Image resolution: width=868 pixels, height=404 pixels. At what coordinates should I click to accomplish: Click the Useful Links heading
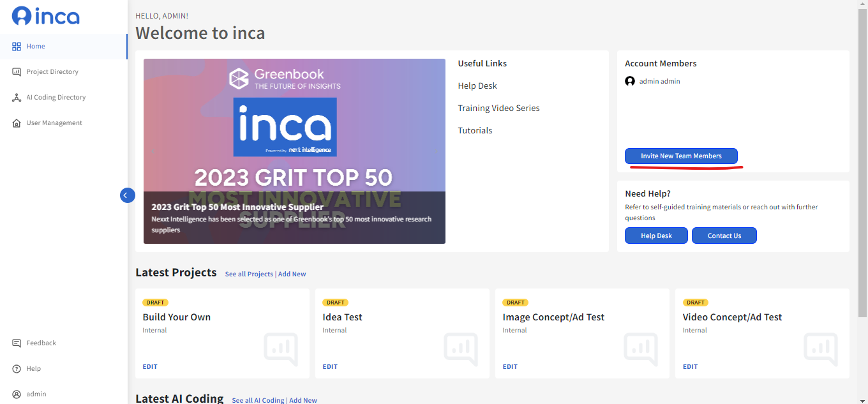coord(482,63)
